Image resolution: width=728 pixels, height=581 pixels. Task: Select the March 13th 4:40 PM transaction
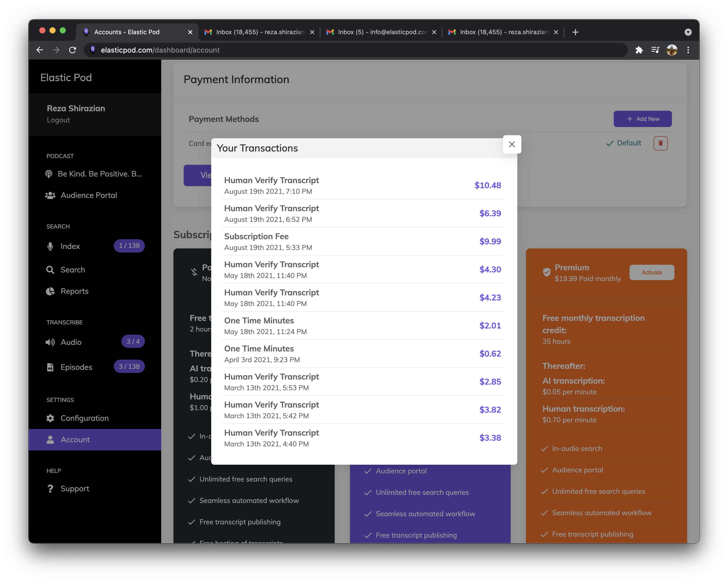(x=363, y=438)
